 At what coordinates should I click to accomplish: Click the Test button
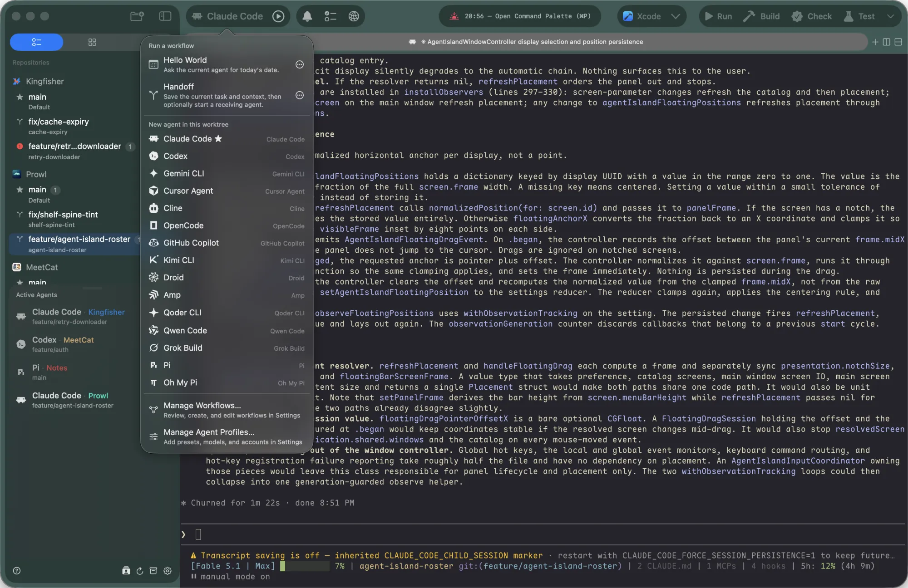point(859,16)
